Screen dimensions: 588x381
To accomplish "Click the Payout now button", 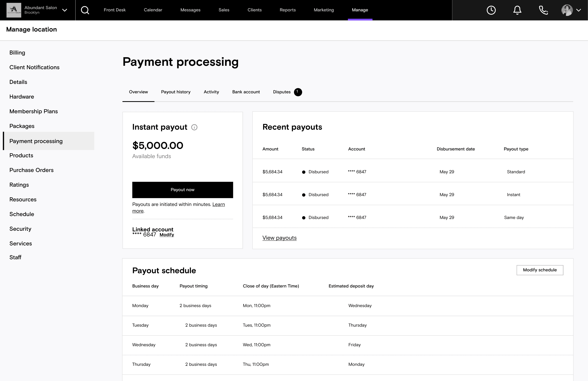I will (183, 189).
